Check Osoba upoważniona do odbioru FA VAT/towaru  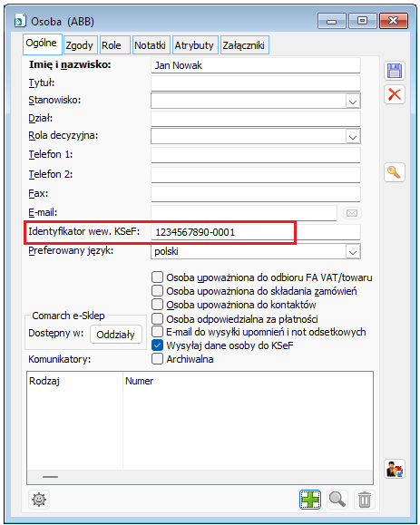point(157,277)
